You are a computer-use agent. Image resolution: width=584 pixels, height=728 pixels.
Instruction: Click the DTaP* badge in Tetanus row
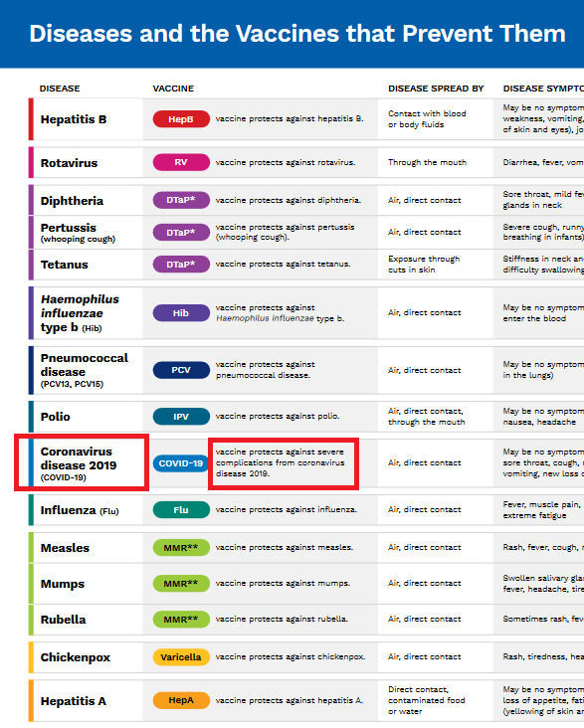click(181, 265)
